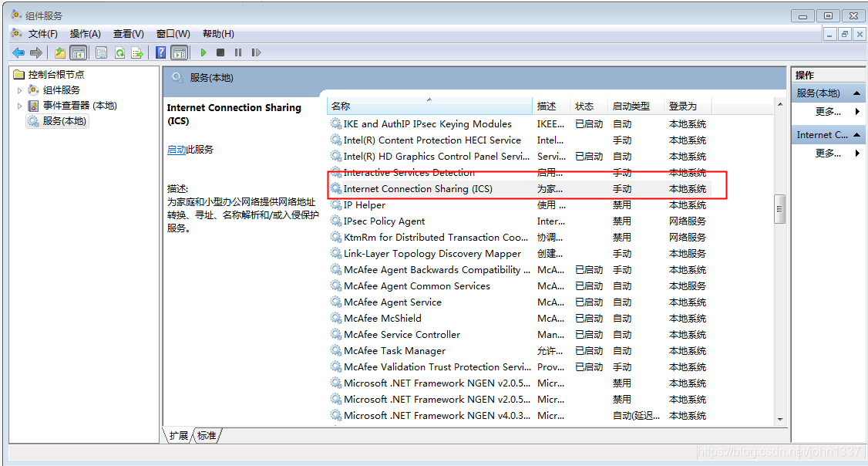The width and height of the screenshot is (868, 466).
Task: Stop the service with the black square icon
Action: [221, 52]
